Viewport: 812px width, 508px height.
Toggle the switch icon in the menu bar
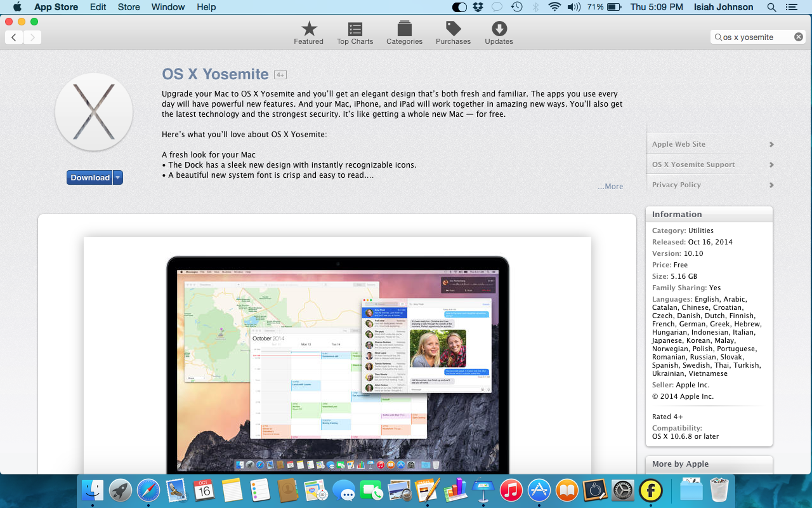pos(459,7)
